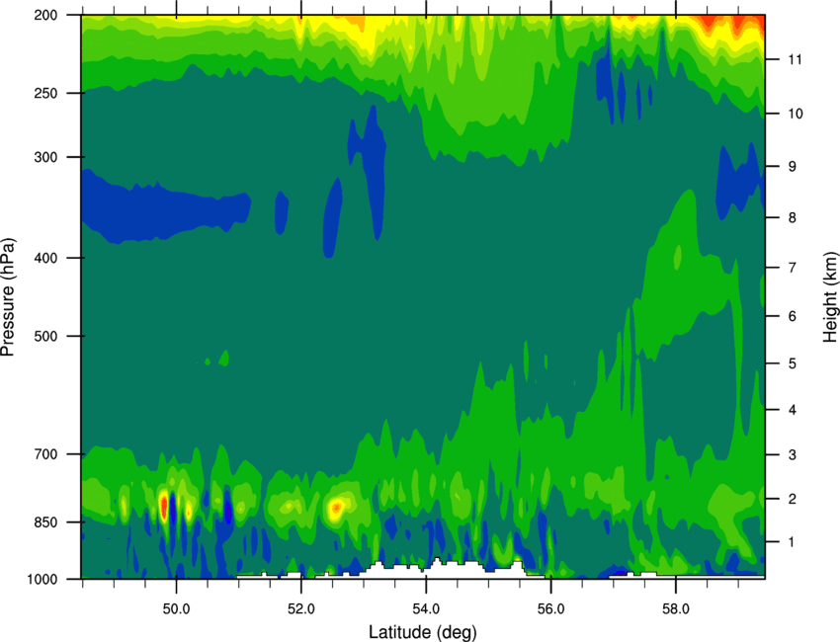The height and width of the screenshot is (642, 840).
Task: Pick the 8 km height label
Action: point(793,218)
